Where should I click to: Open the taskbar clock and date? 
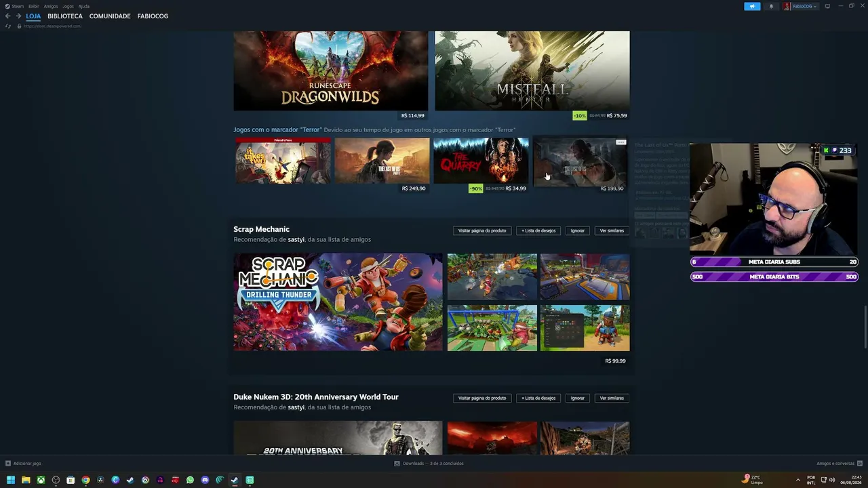coord(851,480)
